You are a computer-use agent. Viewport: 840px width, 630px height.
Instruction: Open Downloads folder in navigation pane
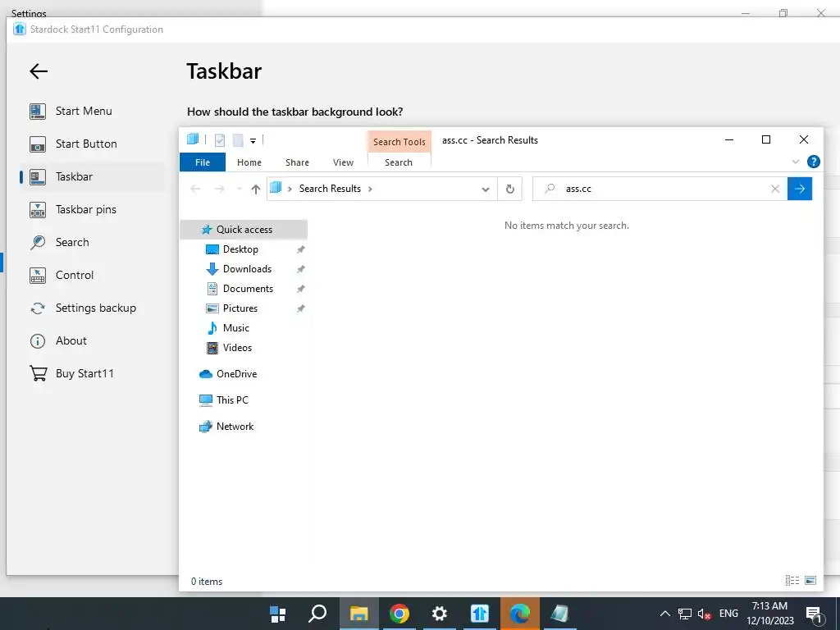pos(247,269)
